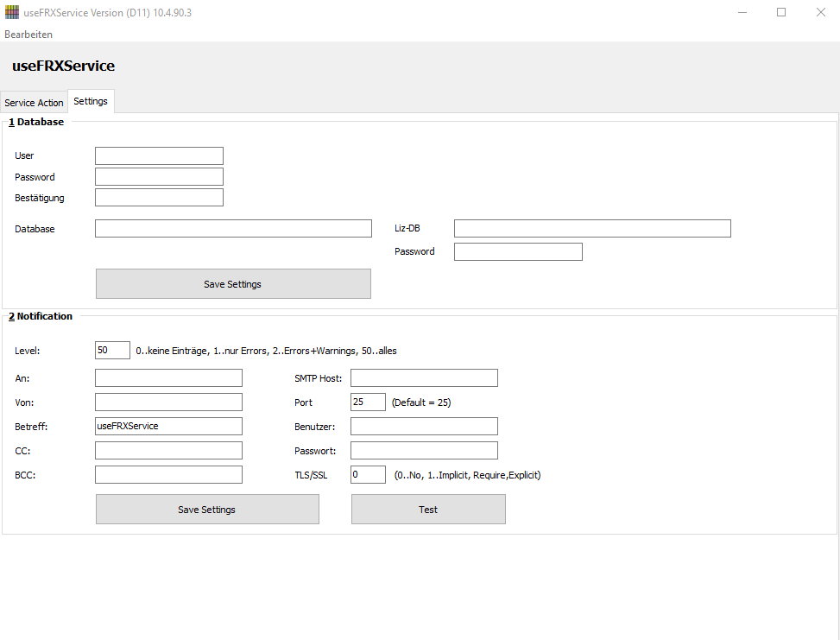The image size is (840, 640).
Task: Focus the BCC: input field
Action: tap(168, 474)
